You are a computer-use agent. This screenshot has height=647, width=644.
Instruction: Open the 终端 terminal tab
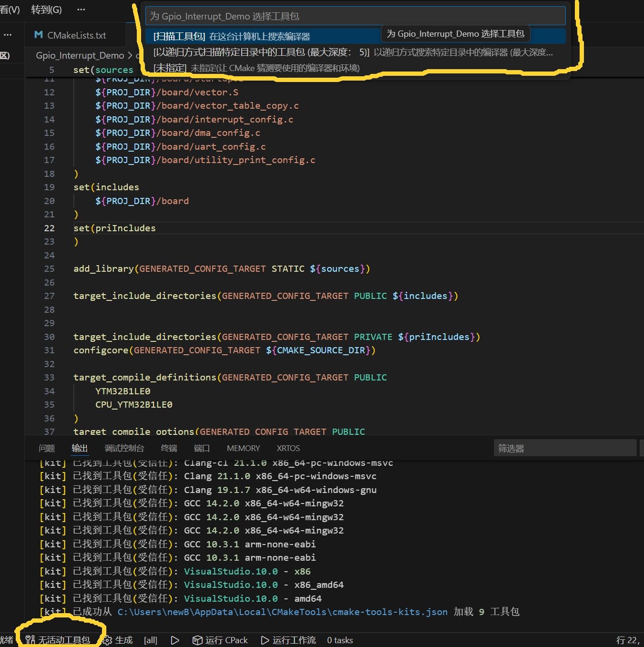[x=169, y=448]
